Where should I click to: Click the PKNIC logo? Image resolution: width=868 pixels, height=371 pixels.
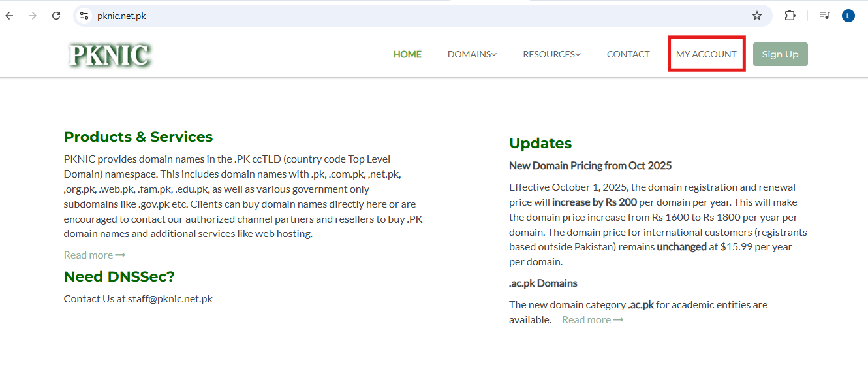(110, 55)
